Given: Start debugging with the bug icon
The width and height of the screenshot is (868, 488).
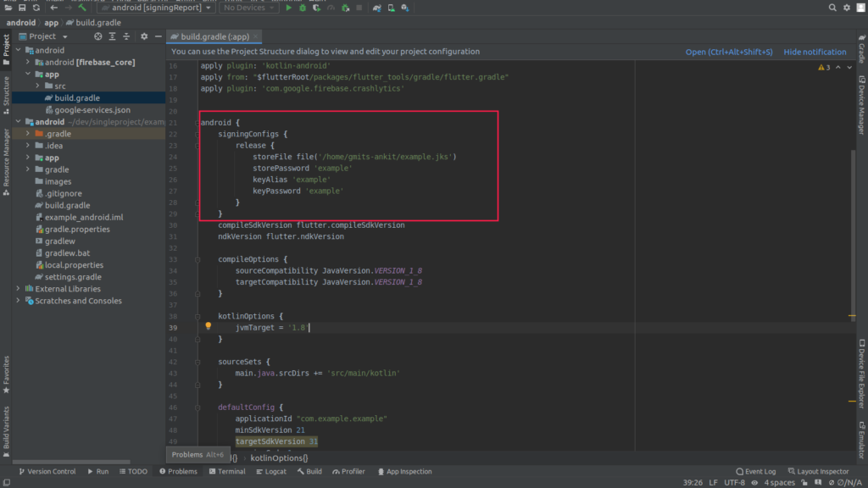Looking at the screenshot, I should coord(303,7).
